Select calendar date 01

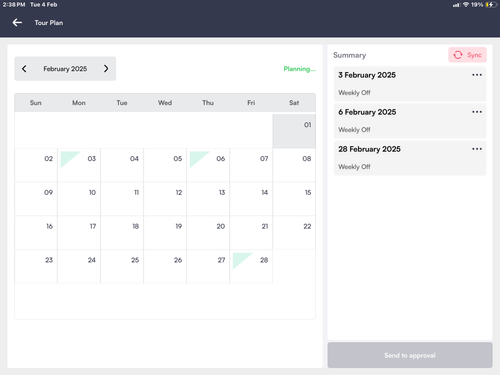pos(294,131)
